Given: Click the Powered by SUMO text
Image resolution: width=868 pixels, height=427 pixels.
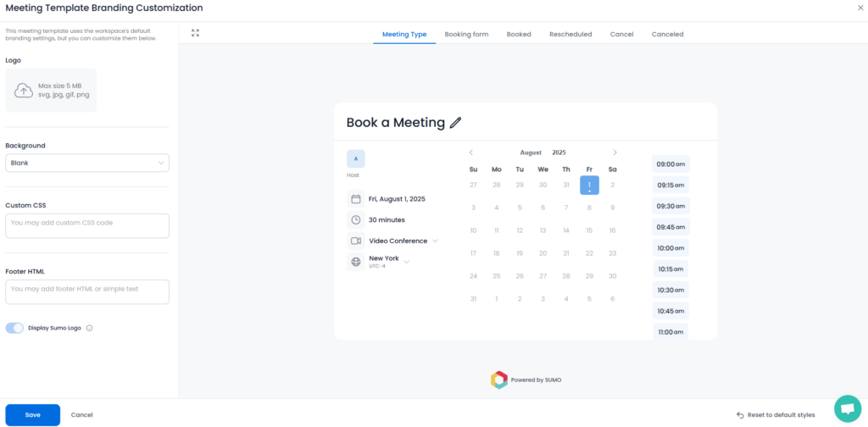Looking at the screenshot, I should coord(536,380).
